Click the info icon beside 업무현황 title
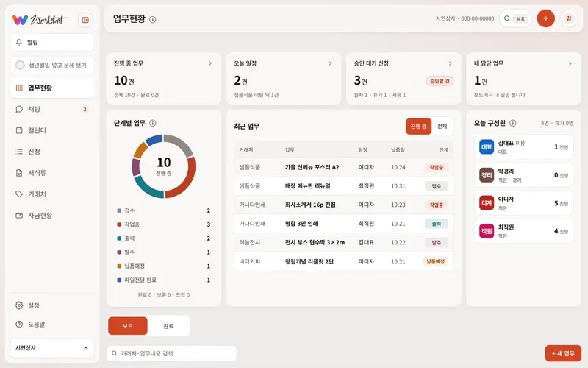Screen dimensions: 588x368 pos(153,20)
